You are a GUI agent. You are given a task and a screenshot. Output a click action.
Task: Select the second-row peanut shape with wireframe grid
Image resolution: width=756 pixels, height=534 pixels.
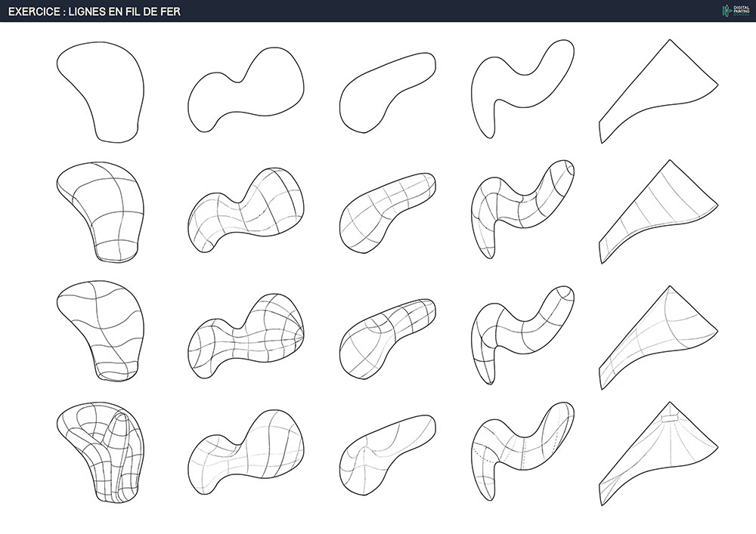246,211
